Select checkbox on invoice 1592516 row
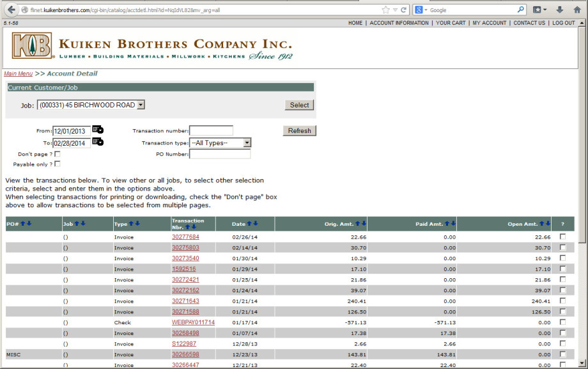Viewport: 588px width, 369px height. [x=562, y=269]
